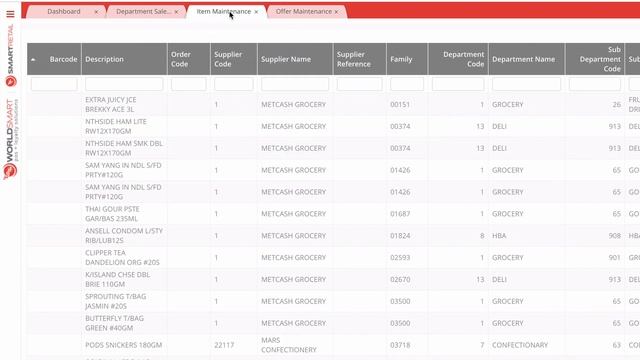Click supplier code 22117 cell
Image resolution: width=640 pixels, height=360 pixels.
coord(224,345)
